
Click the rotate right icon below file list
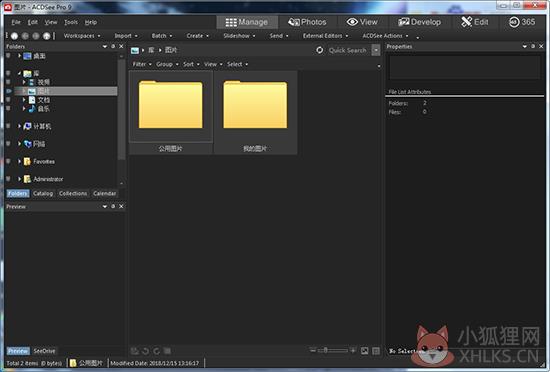156,351
